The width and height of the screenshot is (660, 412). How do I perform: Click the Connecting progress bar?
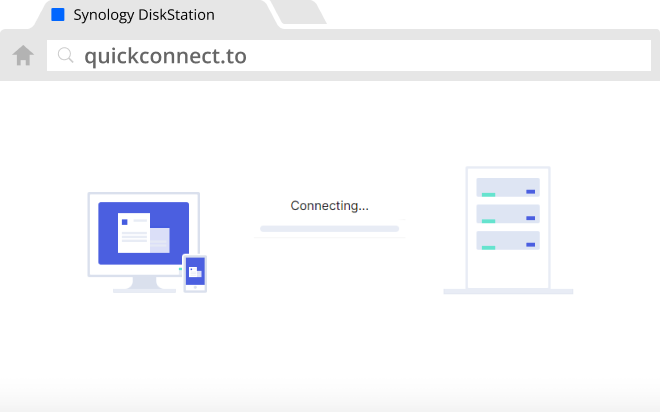(330, 229)
